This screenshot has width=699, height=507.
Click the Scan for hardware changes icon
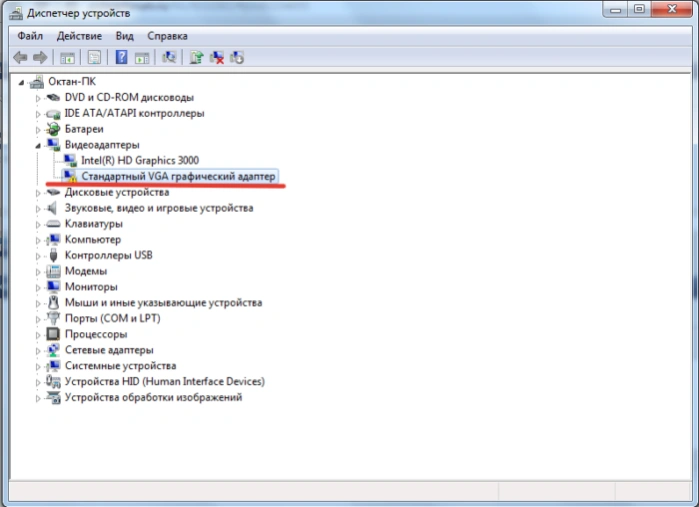point(169,57)
